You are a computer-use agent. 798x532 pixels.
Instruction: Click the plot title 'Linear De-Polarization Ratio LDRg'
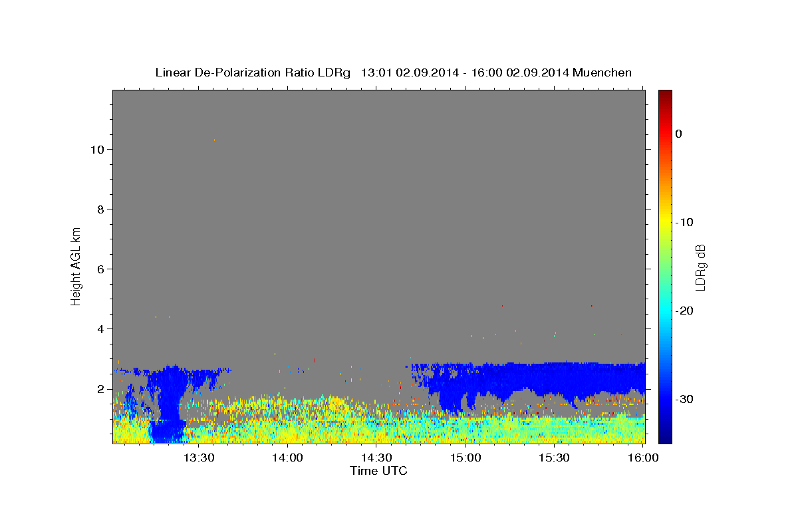pyautogui.click(x=253, y=72)
